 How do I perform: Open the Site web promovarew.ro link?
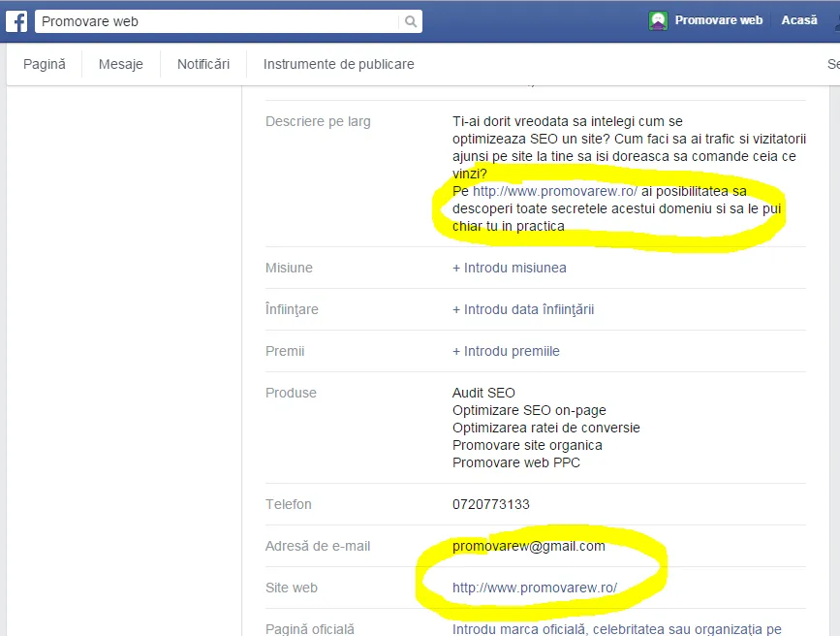[x=535, y=588]
